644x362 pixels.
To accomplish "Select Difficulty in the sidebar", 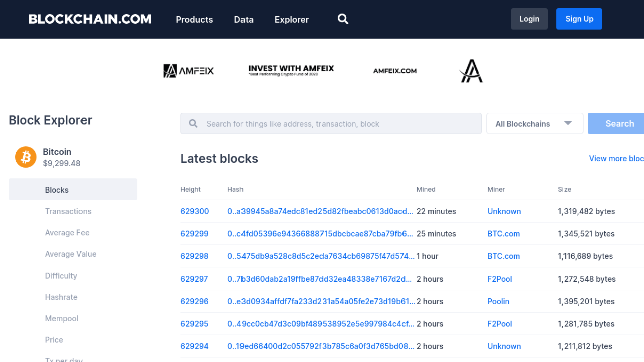I will coord(61,276).
